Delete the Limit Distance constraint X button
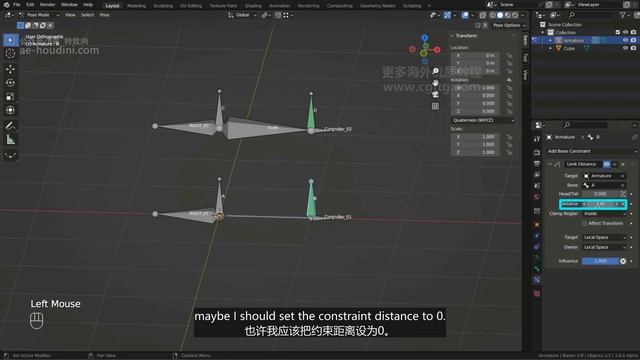This screenshot has height=360, width=640. click(623, 164)
